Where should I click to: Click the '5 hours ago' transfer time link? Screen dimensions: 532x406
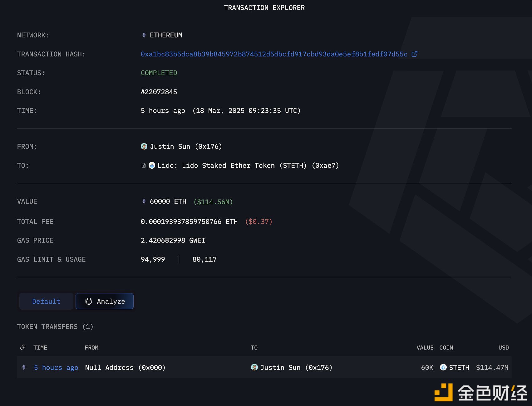56,368
